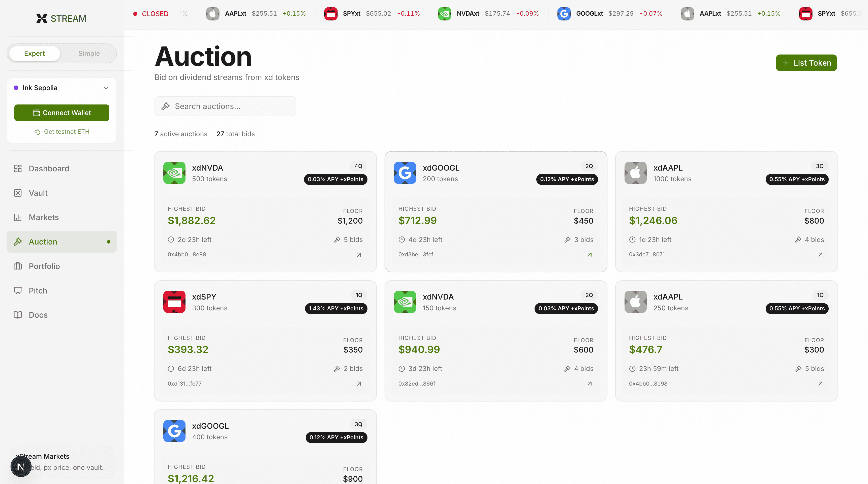Click the List Token button
Viewport: 868px width, 484px height.
click(x=806, y=63)
